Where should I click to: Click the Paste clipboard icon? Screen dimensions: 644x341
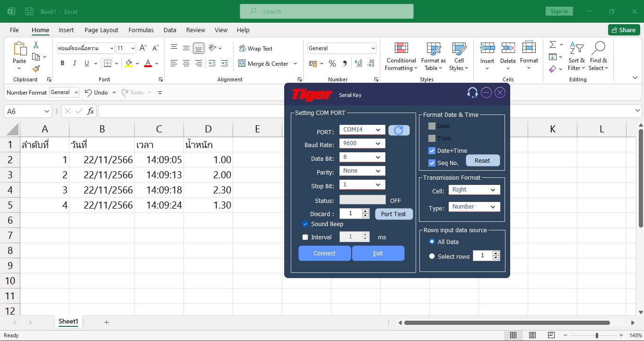click(x=19, y=49)
